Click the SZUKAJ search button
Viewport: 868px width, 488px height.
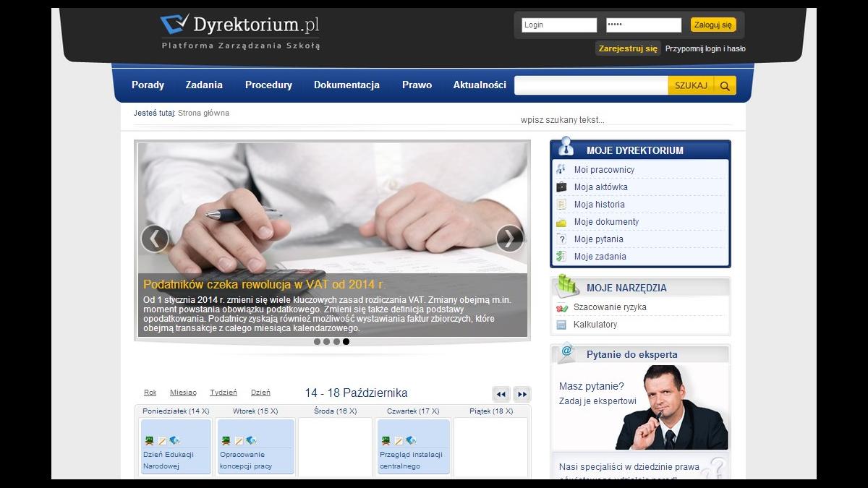click(691, 85)
